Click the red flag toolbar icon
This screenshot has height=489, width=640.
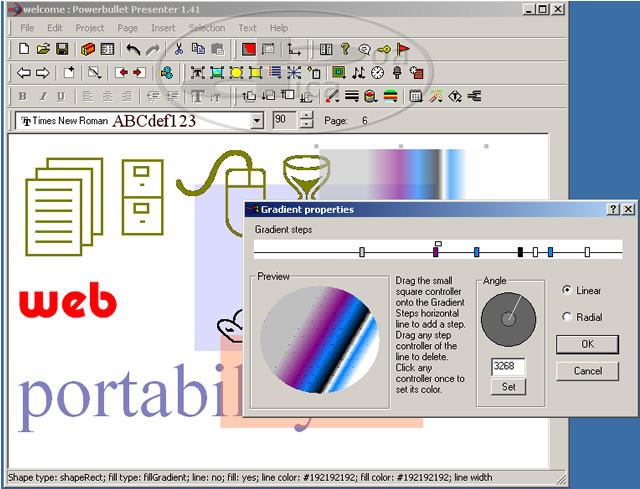tap(402, 49)
